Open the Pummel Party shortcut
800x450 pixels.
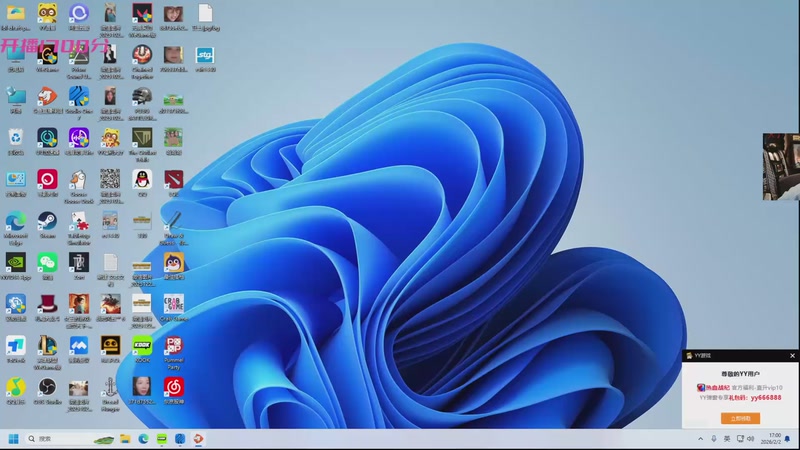[x=173, y=345]
